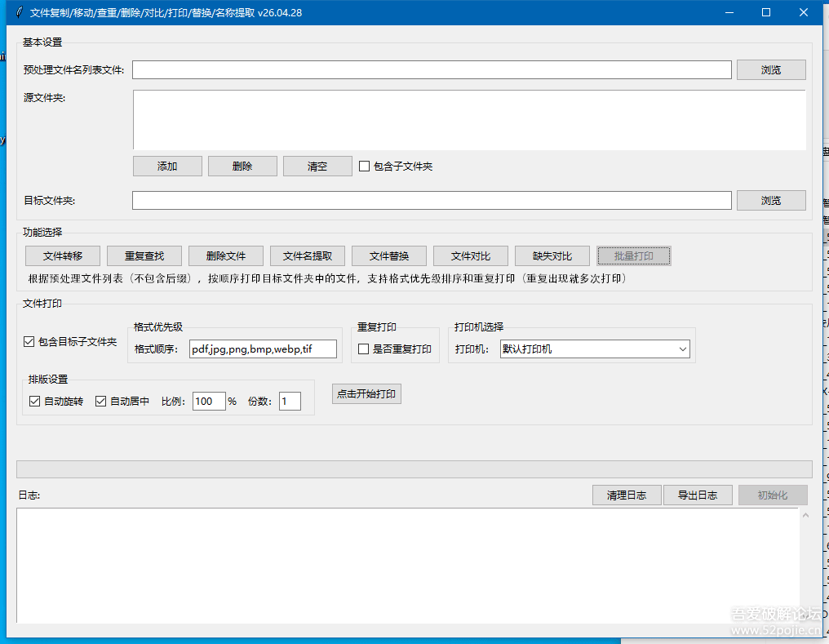Switch to the 文件名提取 function

coord(307,256)
